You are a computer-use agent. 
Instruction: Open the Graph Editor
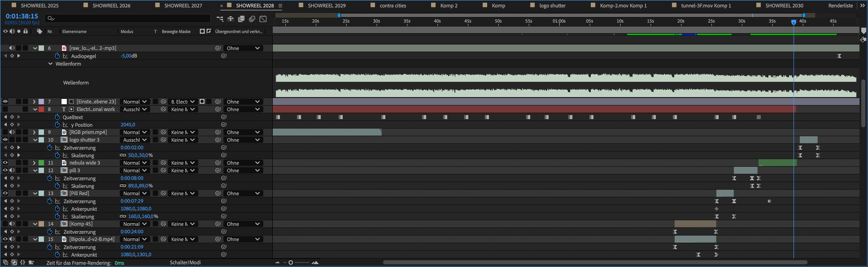coord(263,19)
